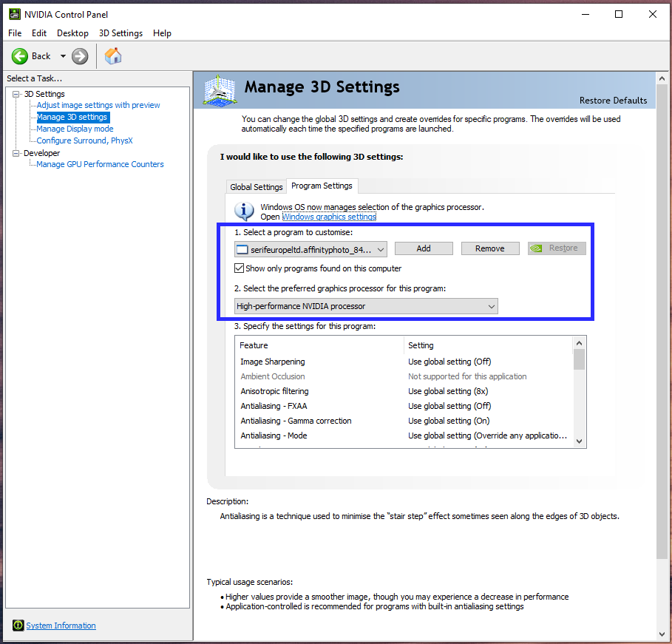Image resolution: width=672 pixels, height=644 pixels.
Task: Click settings list scroll down arrow
Action: pos(579,441)
